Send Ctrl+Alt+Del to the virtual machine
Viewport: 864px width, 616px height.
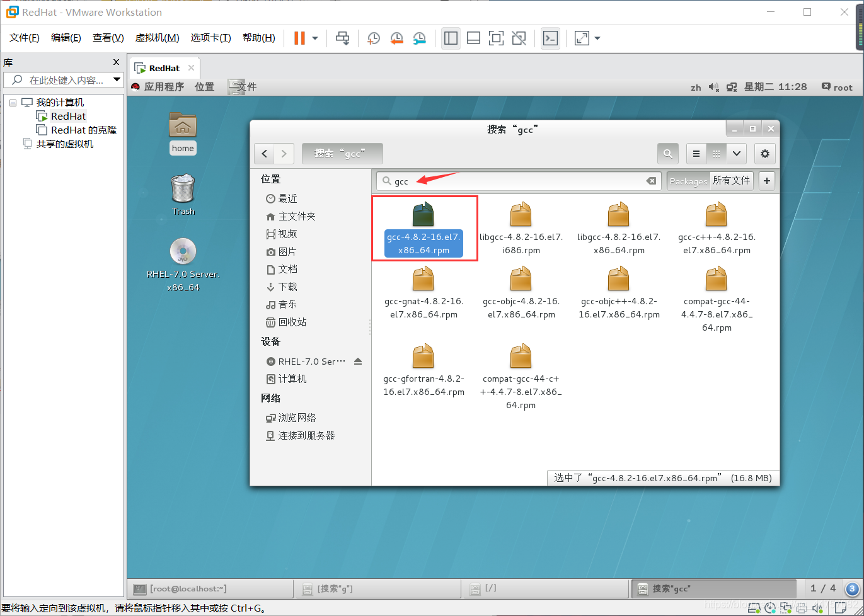(x=342, y=38)
